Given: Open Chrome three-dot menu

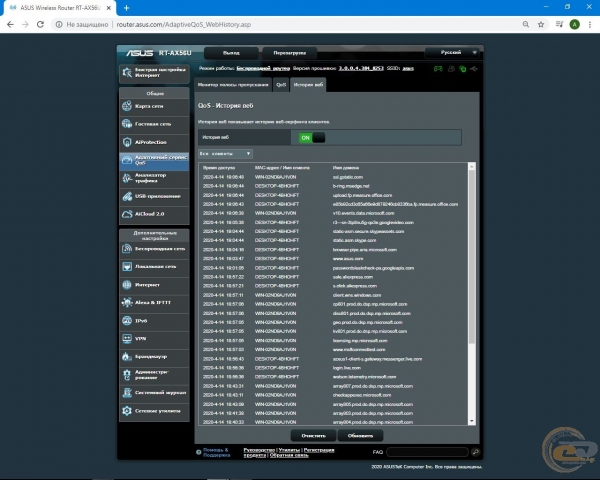Looking at the screenshot, I should click(590, 24).
